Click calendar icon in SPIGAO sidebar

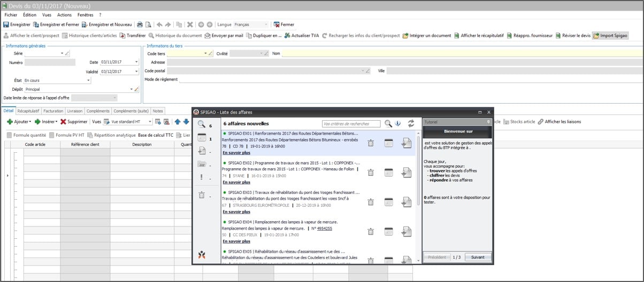(202, 138)
